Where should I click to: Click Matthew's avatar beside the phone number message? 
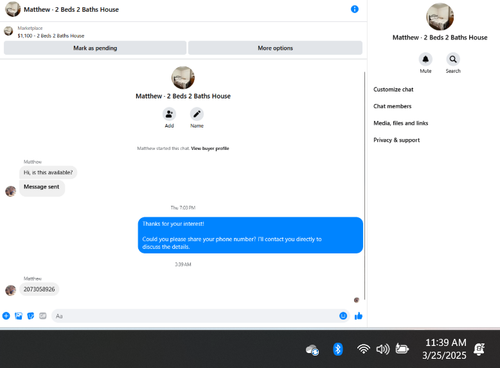[11, 290]
